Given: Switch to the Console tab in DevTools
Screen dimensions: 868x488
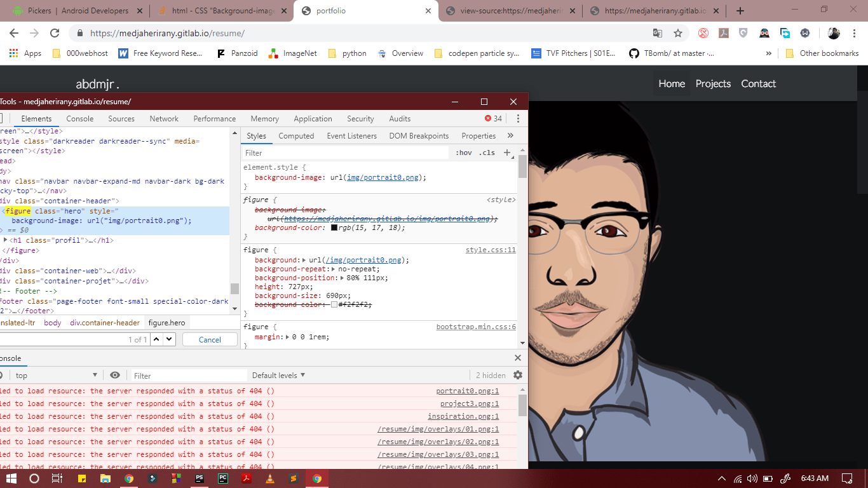Looking at the screenshot, I should [80, 118].
